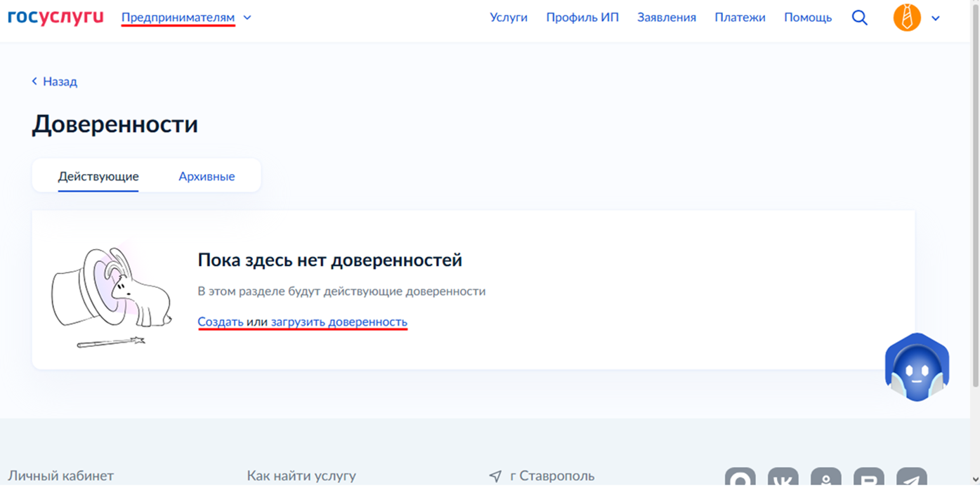This screenshot has width=980, height=488.
Task: Open the Услуги menu item
Action: pyautogui.click(x=509, y=18)
